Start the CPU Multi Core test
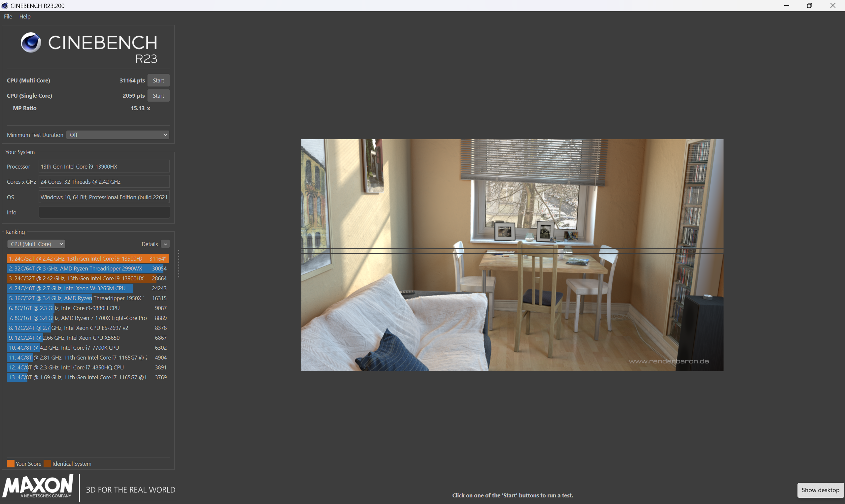This screenshot has width=845, height=504. click(x=158, y=80)
